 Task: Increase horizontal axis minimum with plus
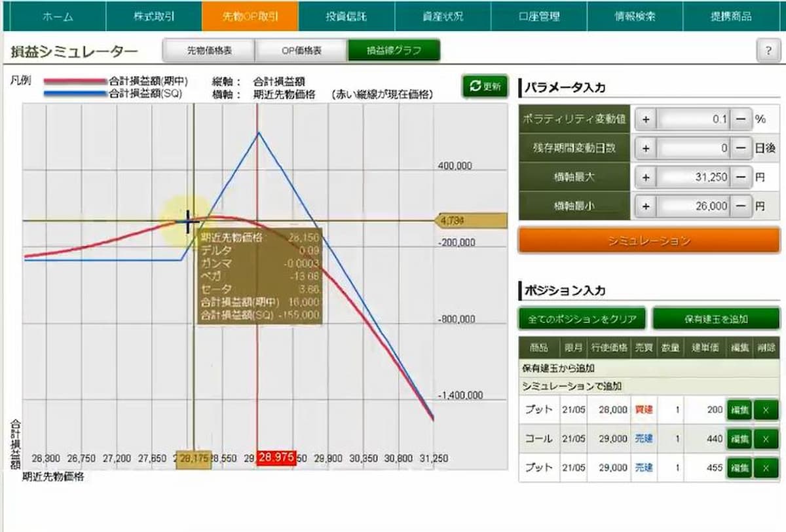pyautogui.click(x=645, y=206)
